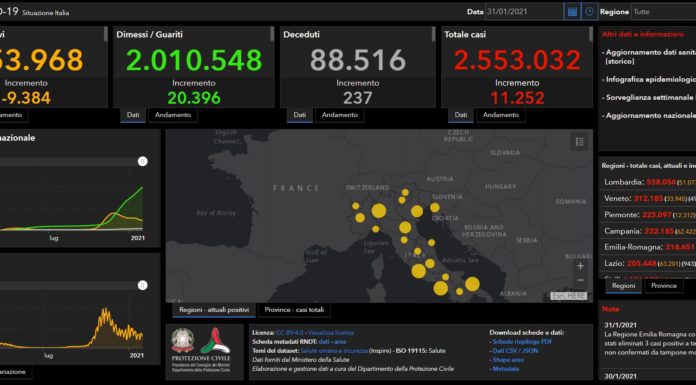
Task: Click the Altri dati e informazioni heading
Action: coord(643,34)
